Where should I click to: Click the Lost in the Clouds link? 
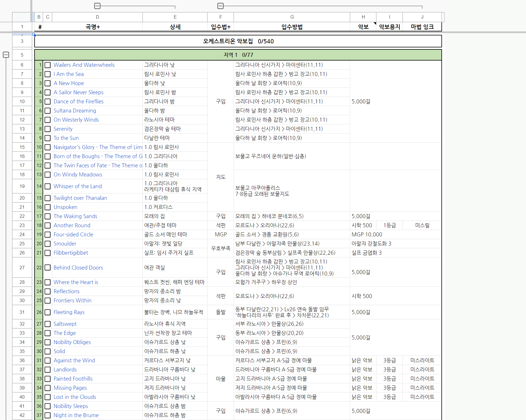[x=75, y=397]
